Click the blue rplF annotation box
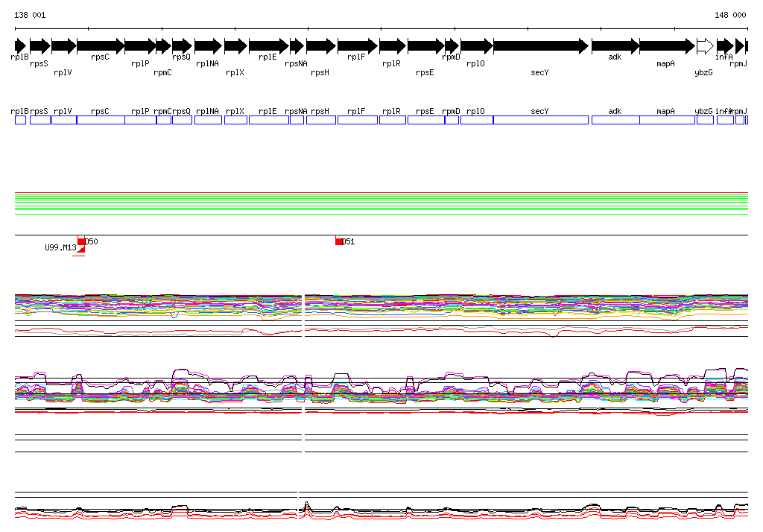The image size is (763, 532). click(x=358, y=120)
